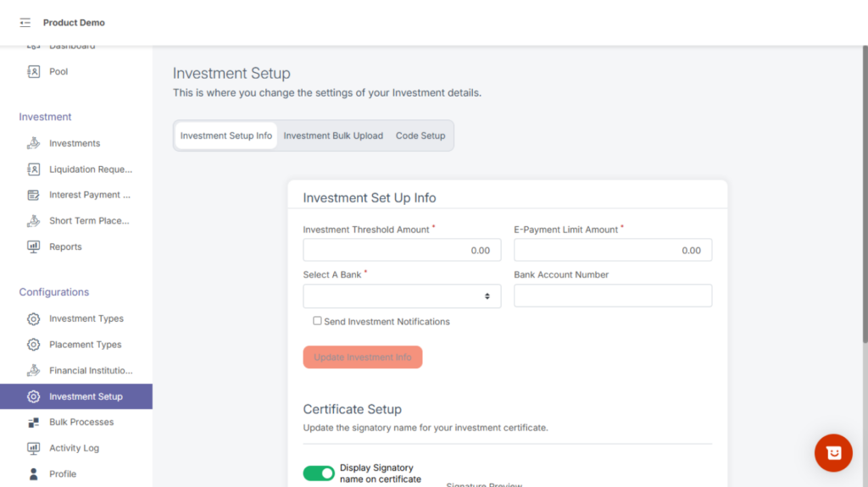Click the Reports icon in sidebar
Viewport: 868px width, 487px height.
pos(34,246)
